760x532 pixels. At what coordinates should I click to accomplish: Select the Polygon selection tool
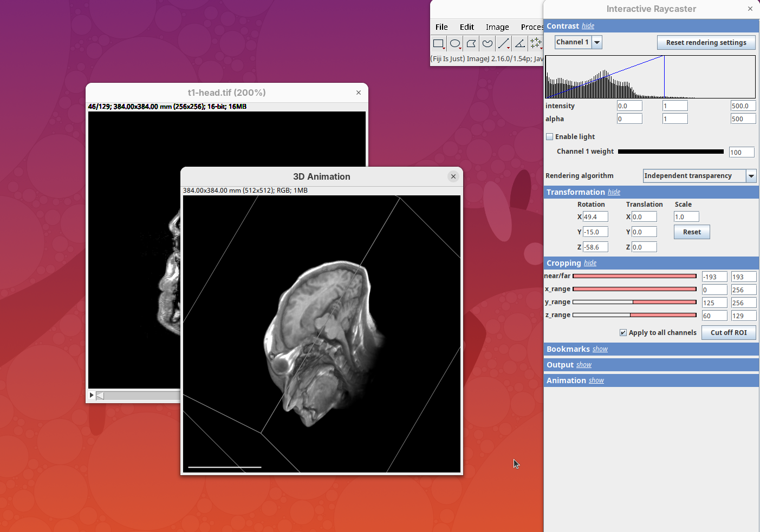click(x=471, y=43)
